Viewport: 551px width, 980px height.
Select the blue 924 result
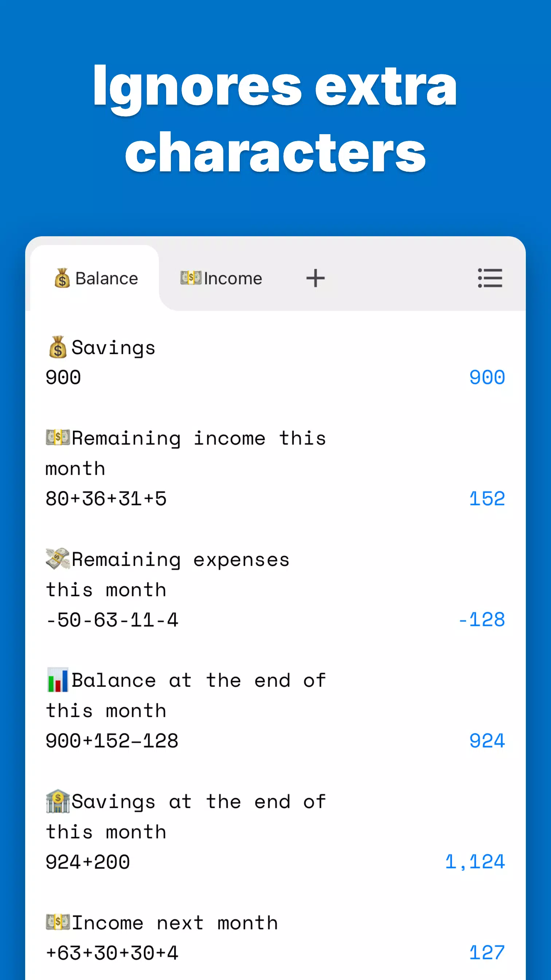tap(487, 741)
